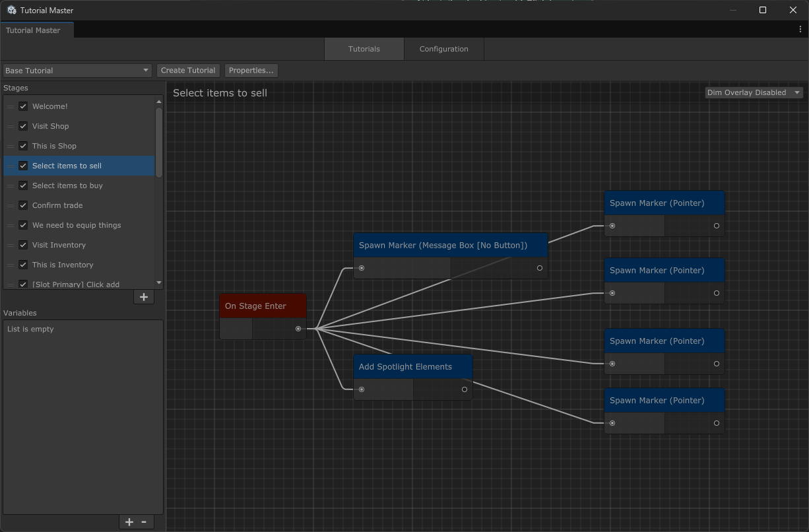Open the Base Tutorial dropdown

pyautogui.click(x=77, y=71)
